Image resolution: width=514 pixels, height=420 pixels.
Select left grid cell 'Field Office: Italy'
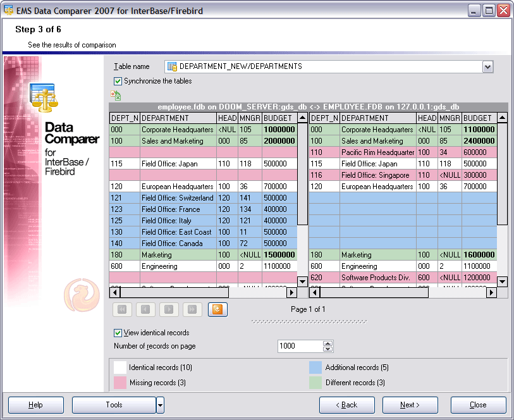pos(178,221)
